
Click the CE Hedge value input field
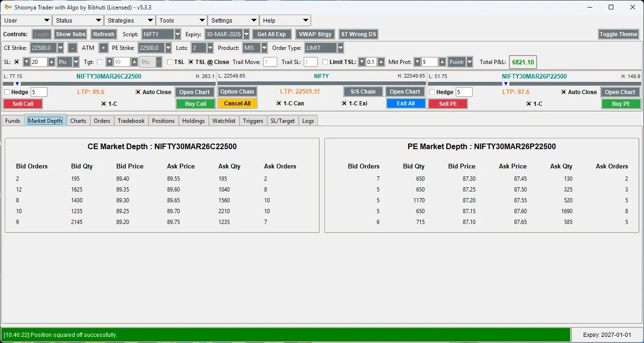coord(39,92)
